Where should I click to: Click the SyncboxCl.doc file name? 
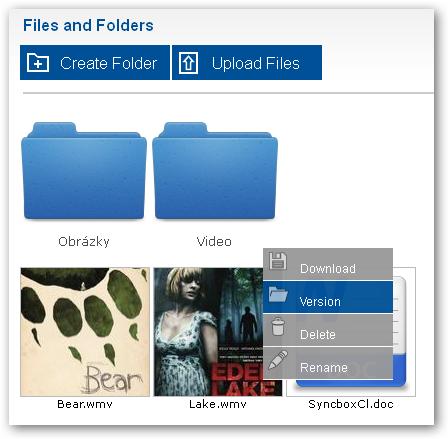point(351,404)
